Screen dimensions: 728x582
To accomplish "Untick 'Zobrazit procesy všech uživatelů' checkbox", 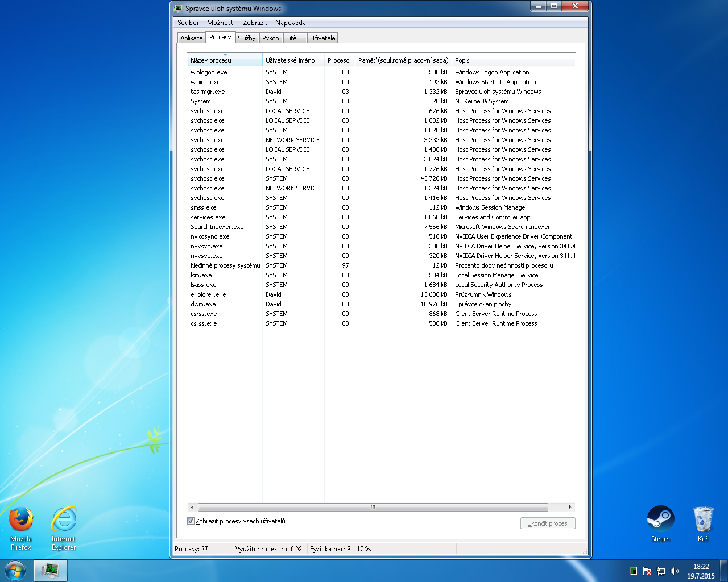I will tap(191, 521).
